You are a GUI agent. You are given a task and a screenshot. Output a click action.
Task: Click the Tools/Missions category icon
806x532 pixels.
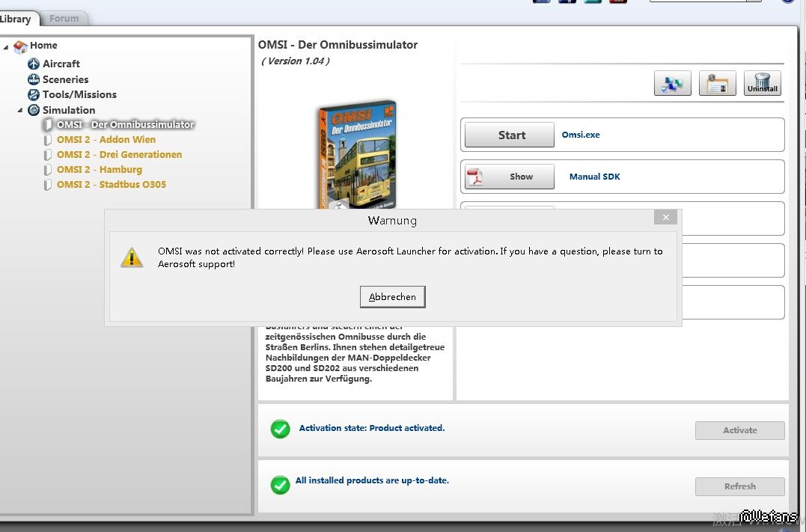coord(34,94)
